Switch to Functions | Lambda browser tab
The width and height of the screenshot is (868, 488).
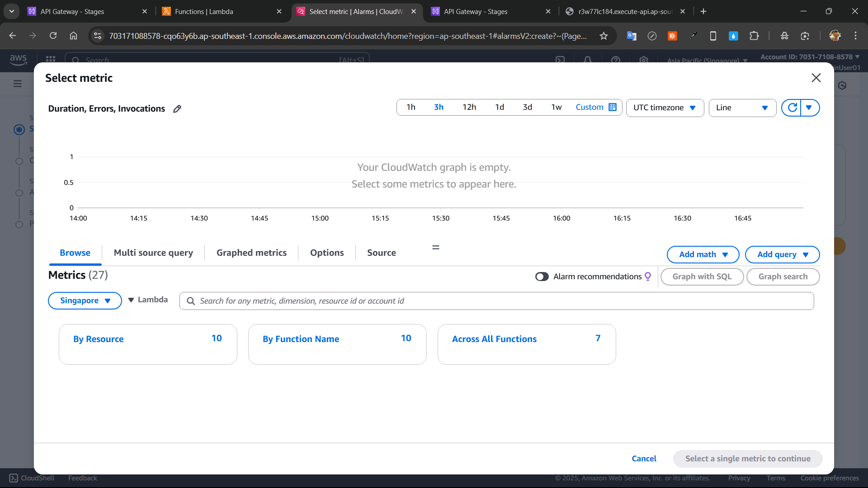[x=222, y=11]
